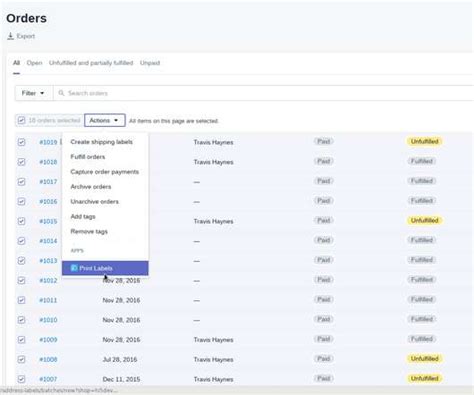474x395 pixels.
Task: Uncheck the checkbox for order #1007
Action: [x=21, y=379]
